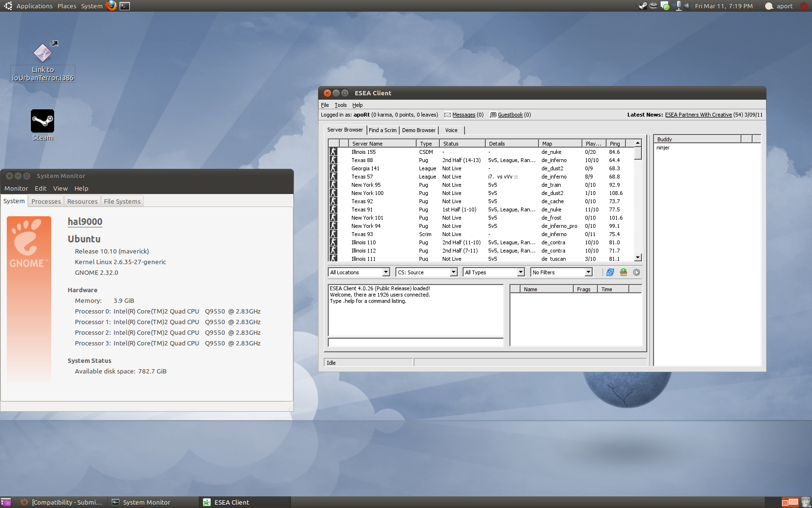
Task: Open the terminal launcher in top panel
Action: coord(125,6)
